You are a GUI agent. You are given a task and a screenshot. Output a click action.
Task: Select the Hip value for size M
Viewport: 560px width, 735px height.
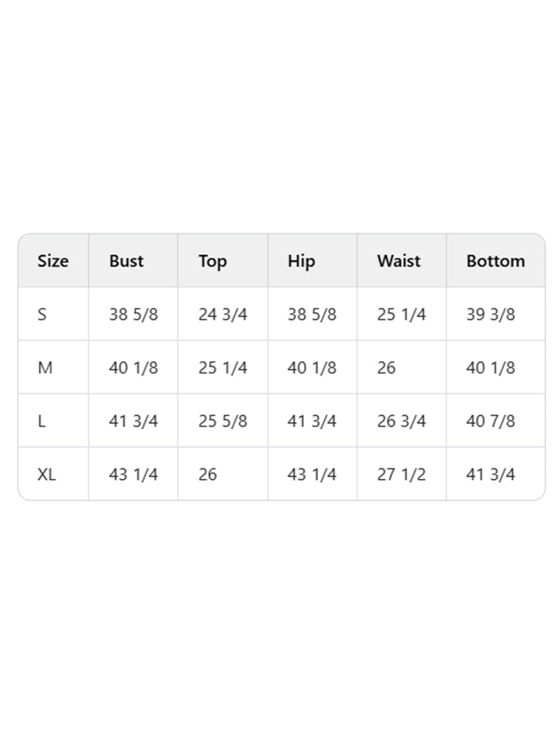point(311,367)
